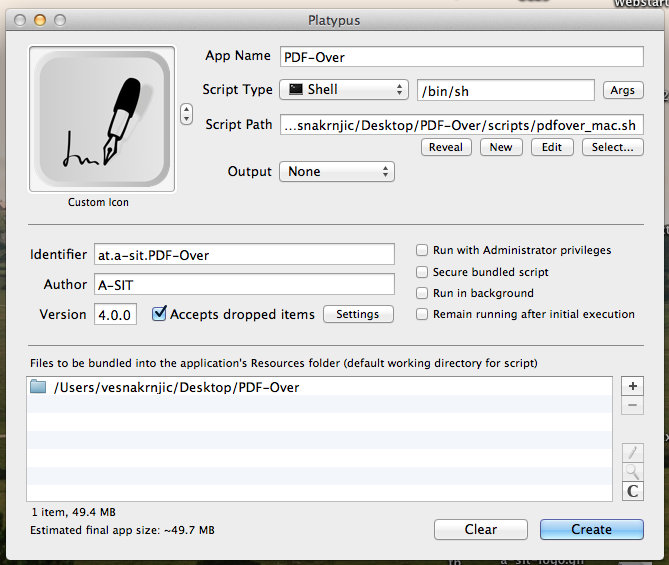
Task: Click the icon stepper arrows beside the app icon
Action: pyautogui.click(x=186, y=115)
